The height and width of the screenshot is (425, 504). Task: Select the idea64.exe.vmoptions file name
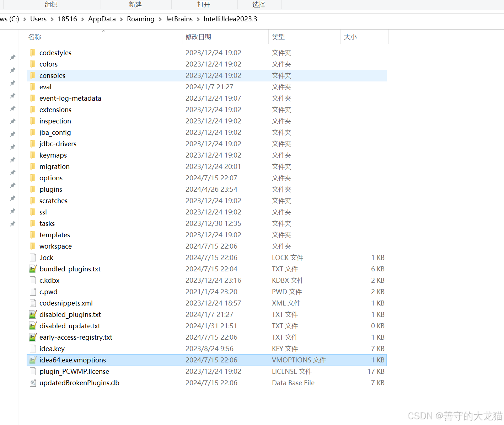click(x=73, y=360)
